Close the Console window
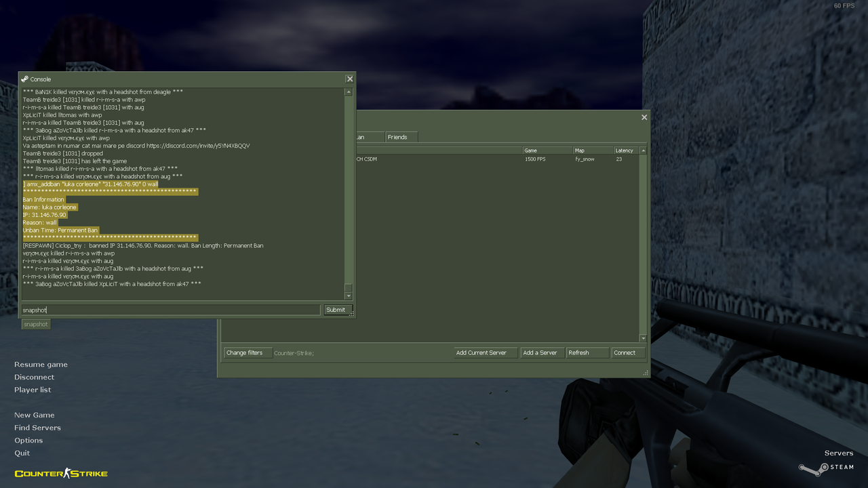 tap(349, 79)
